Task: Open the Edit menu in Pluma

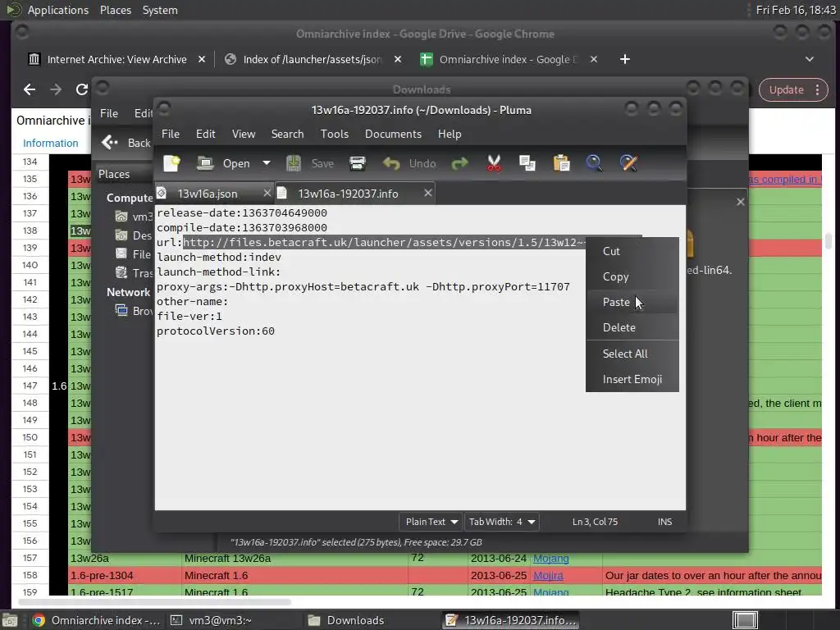Action: click(205, 134)
